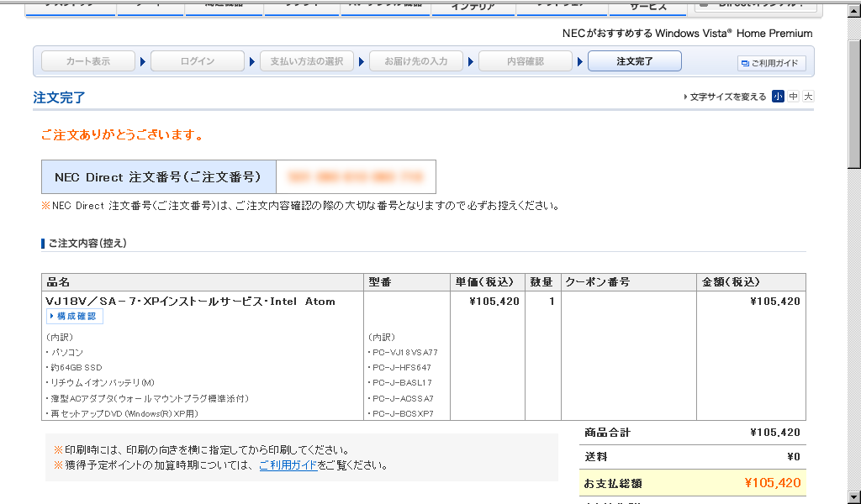Click the 内容確認 step button

[525, 60]
